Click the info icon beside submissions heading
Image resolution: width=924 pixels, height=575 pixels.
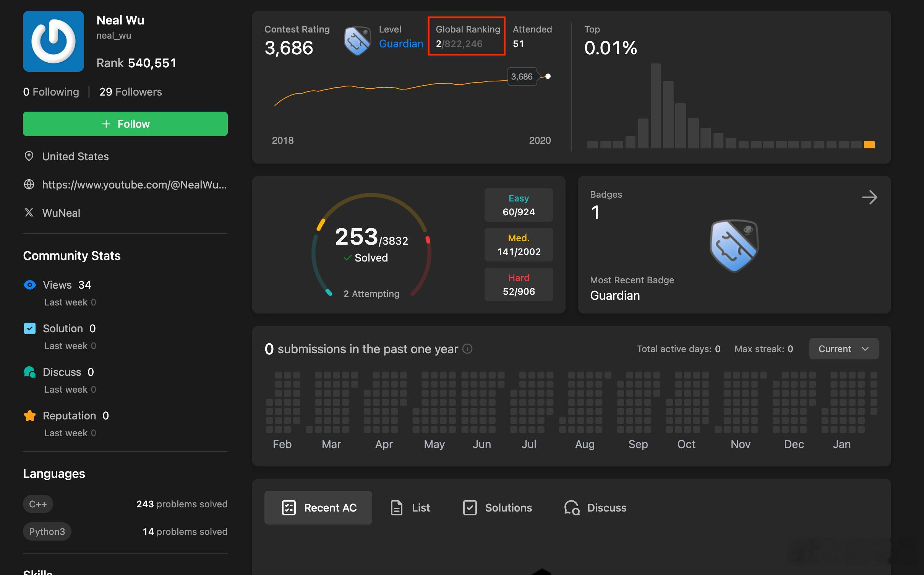(467, 349)
